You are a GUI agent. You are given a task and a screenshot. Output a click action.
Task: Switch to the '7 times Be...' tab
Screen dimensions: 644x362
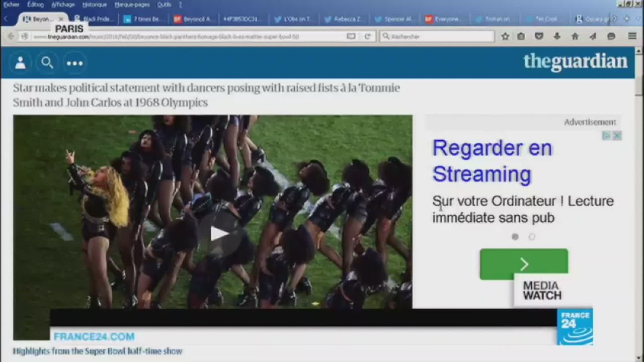pos(143,19)
